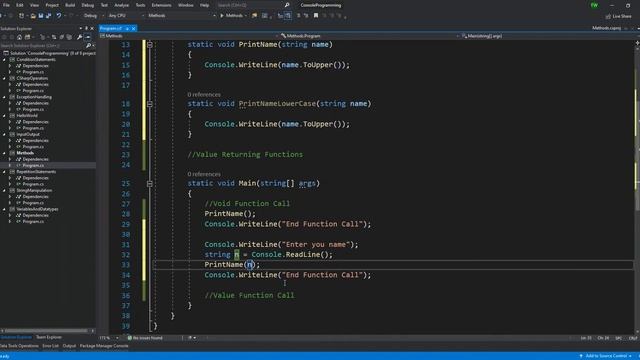Viewport: 640px width, 360px height.
Task: Click the Solution Explorer Home icon
Action: tap(19, 37)
